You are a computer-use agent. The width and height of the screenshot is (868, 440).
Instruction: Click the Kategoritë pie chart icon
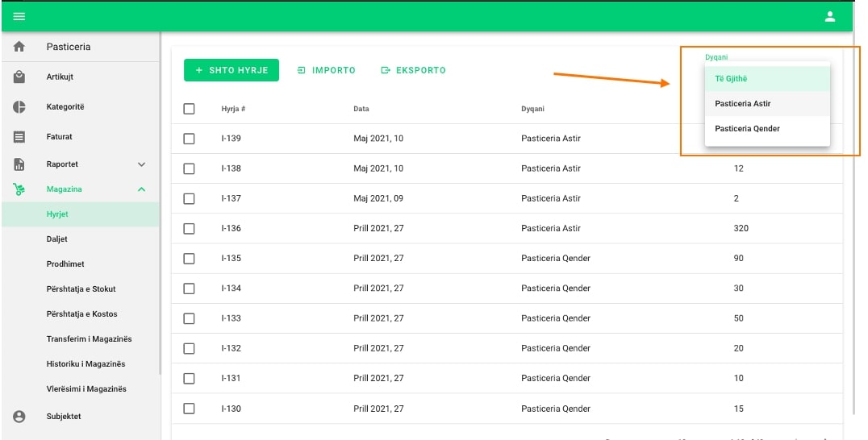pos(19,107)
